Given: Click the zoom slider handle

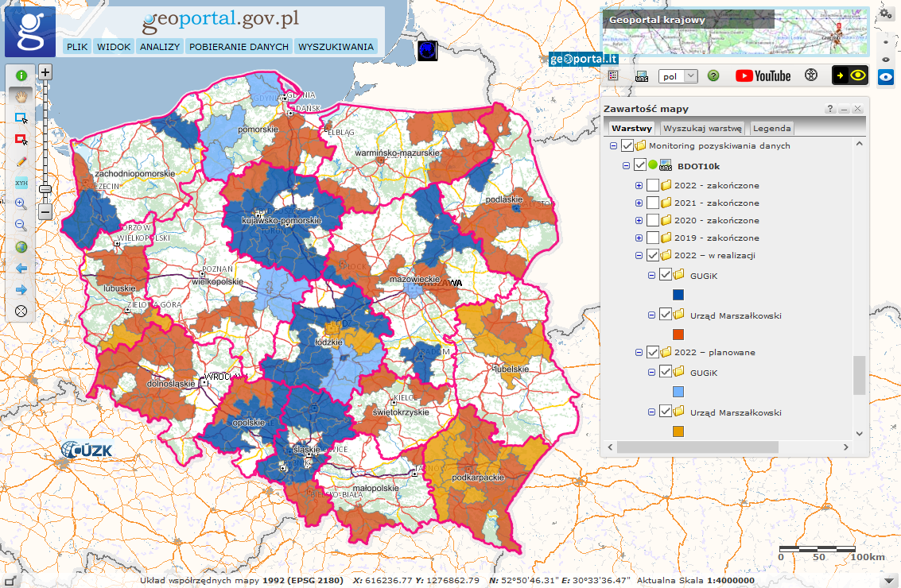Looking at the screenshot, I should 45,188.
